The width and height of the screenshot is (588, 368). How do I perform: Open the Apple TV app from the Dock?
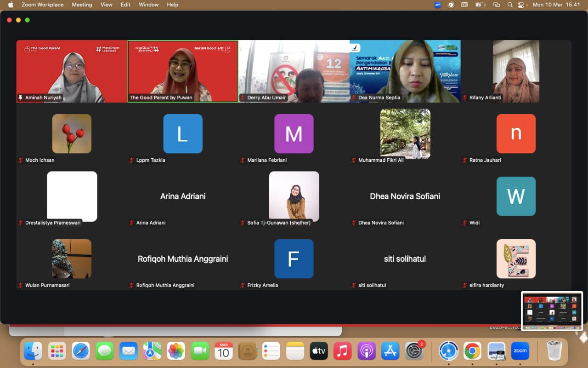tap(319, 351)
